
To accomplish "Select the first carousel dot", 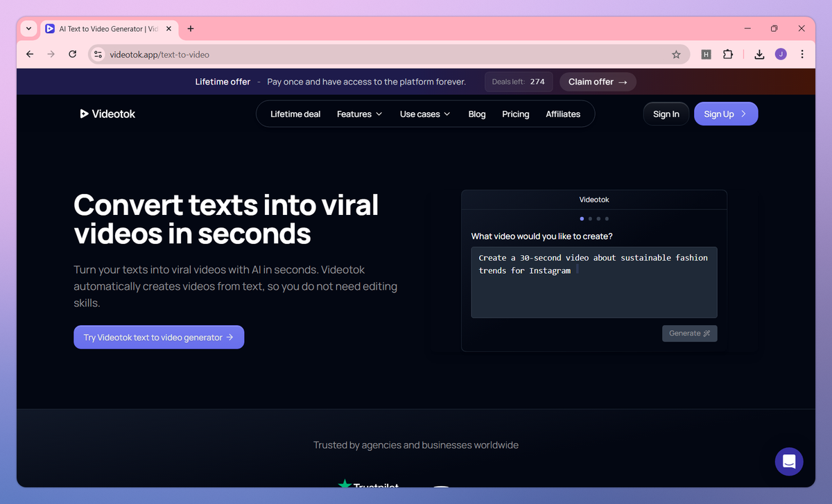I will [x=582, y=218].
